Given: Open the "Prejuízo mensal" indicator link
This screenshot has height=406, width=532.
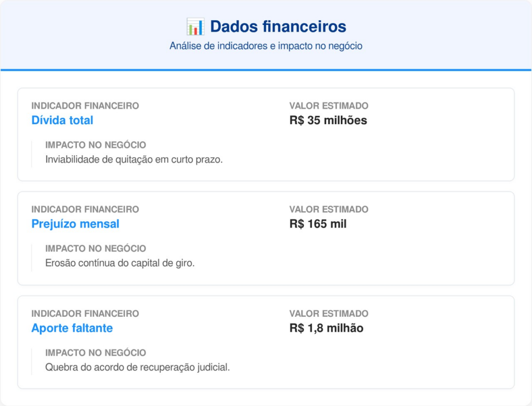Looking at the screenshot, I should click(x=75, y=224).
